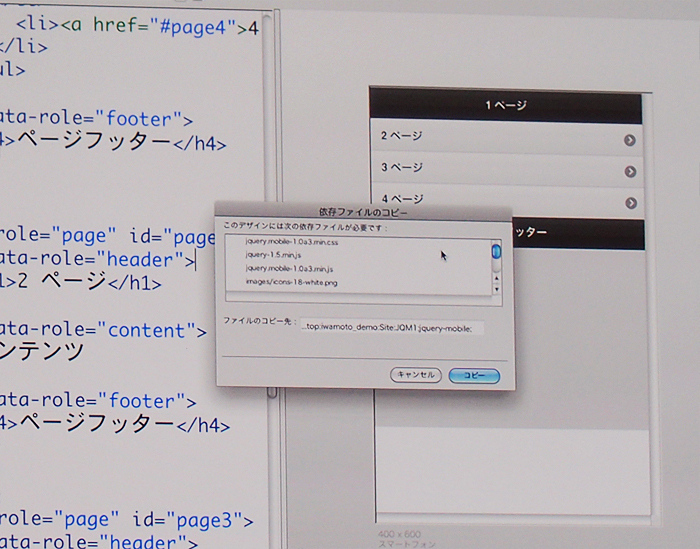Click the 依存ファイルのコピー dialog title bar
The image size is (700, 549).
point(363,212)
